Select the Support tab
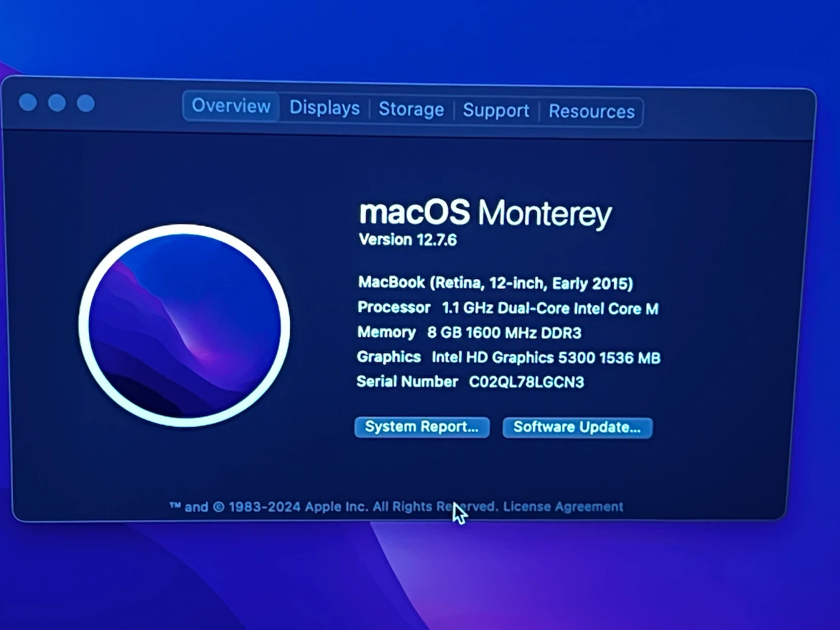 tap(496, 111)
